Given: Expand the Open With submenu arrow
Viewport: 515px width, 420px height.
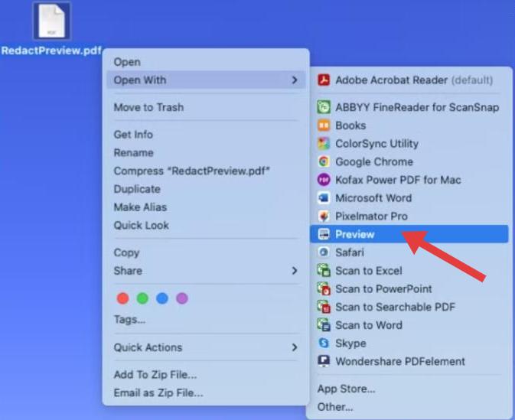Looking at the screenshot, I should coord(295,80).
